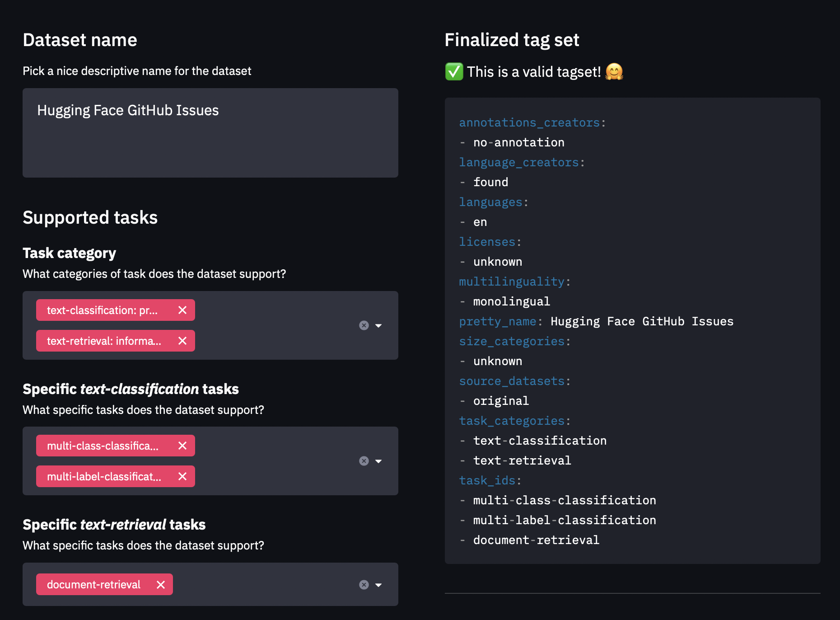840x620 pixels.
Task: Click the pretty_name entry in the tag set
Action: click(x=497, y=321)
